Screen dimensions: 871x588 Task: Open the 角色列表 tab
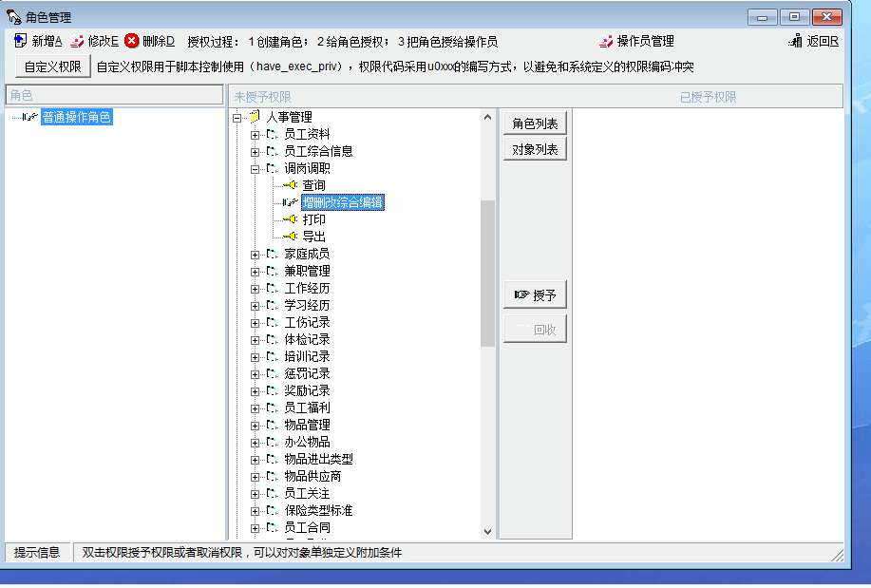tap(535, 123)
